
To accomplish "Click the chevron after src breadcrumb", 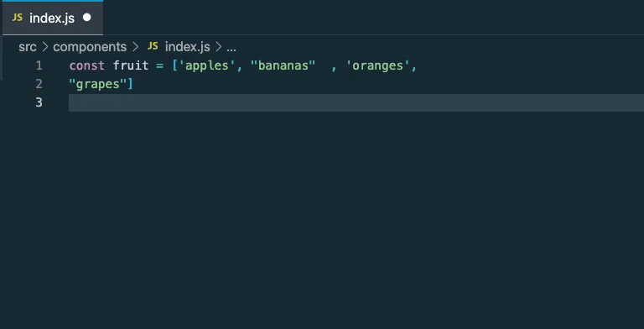I will pos(45,47).
